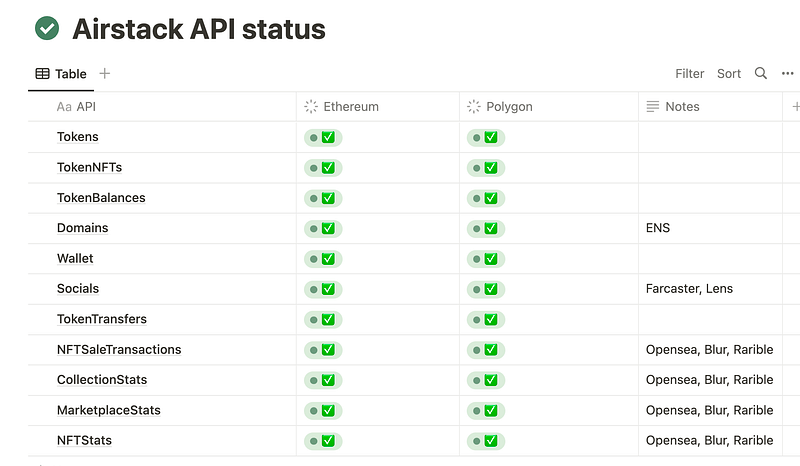Open the Filter menu

[x=689, y=73]
